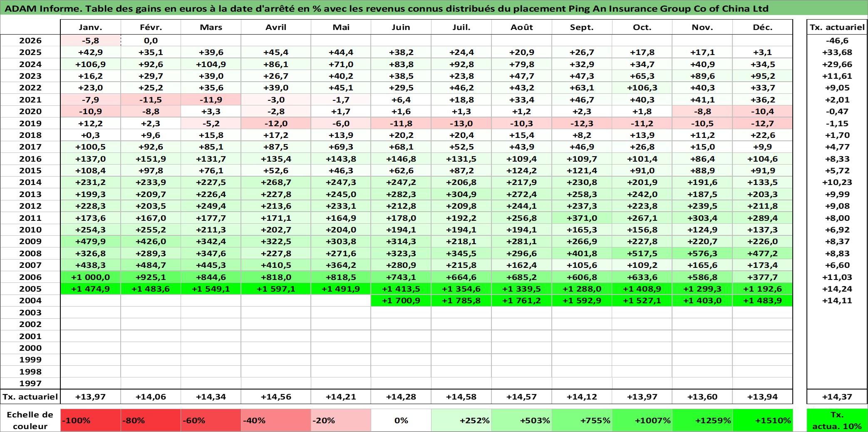
Task: Click the +1 785,8 value in 2004 row
Action: (461, 300)
